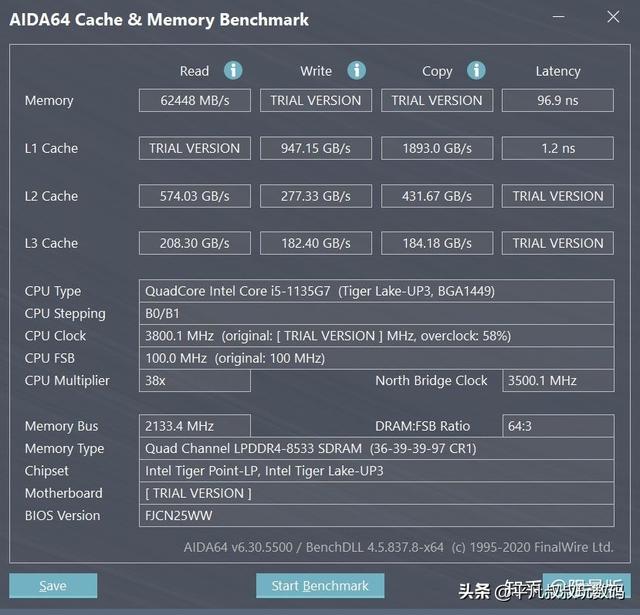
Task: Click the Save button
Action: point(53,586)
